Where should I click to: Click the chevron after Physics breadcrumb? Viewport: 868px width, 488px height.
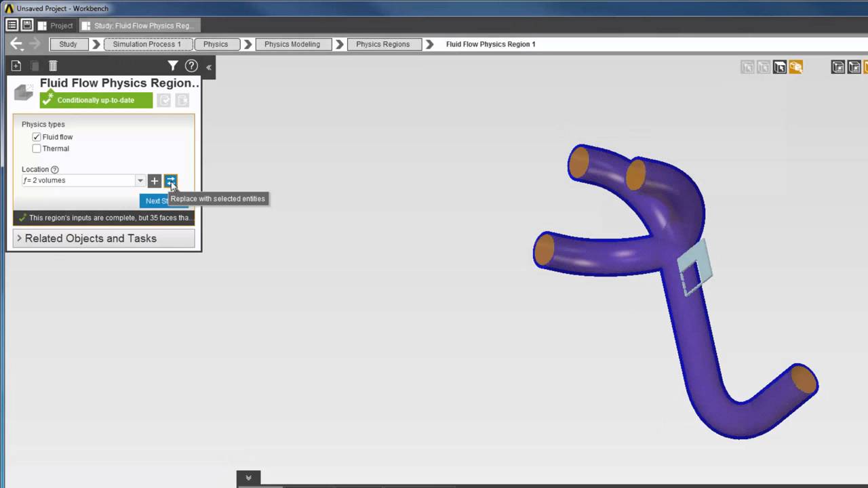(x=248, y=44)
